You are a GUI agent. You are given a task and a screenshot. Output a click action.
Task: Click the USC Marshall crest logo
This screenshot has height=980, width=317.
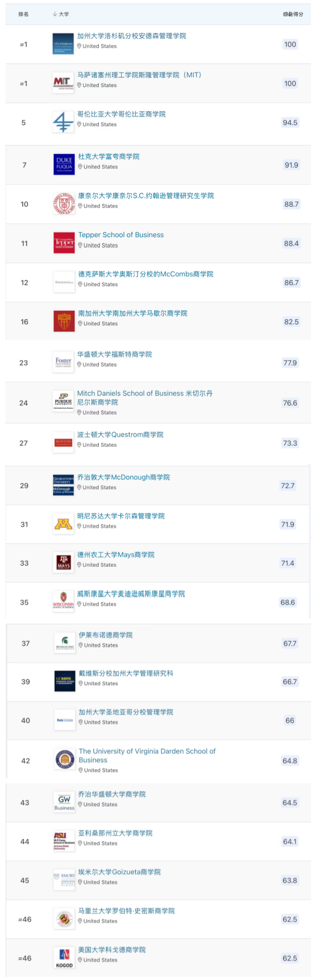(x=64, y=321)
